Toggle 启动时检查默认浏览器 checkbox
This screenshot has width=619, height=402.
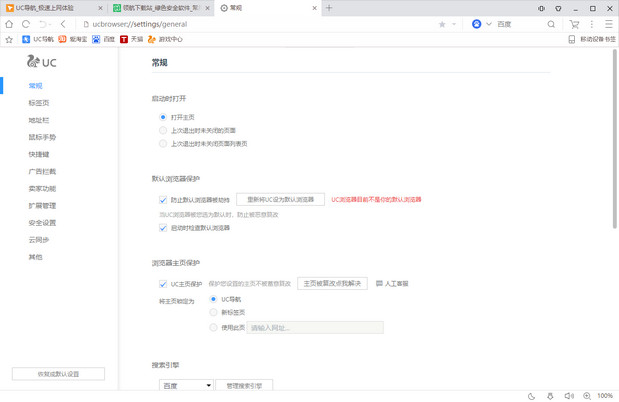click(x=163, y=228)
